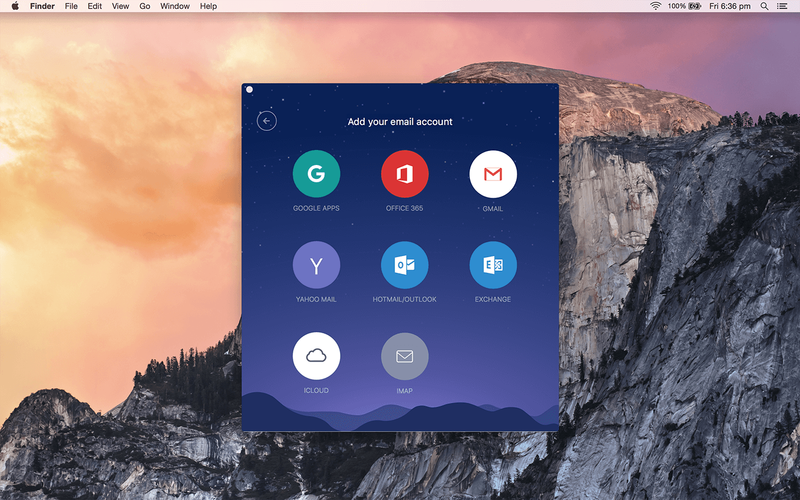Image resolution: width=800 pixels, height=500 pixels.
Task: Go back using the circled arrow button
Action: click(x=267, y=121)
